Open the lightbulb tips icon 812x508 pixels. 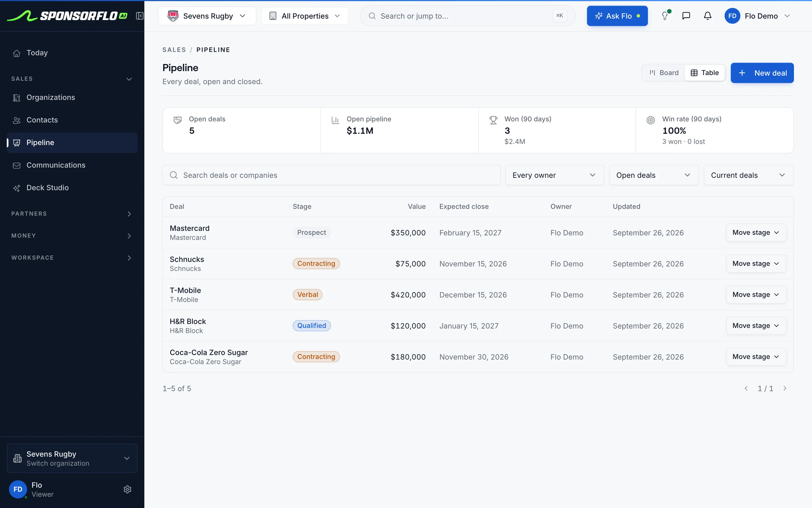[x=665, y=16]
